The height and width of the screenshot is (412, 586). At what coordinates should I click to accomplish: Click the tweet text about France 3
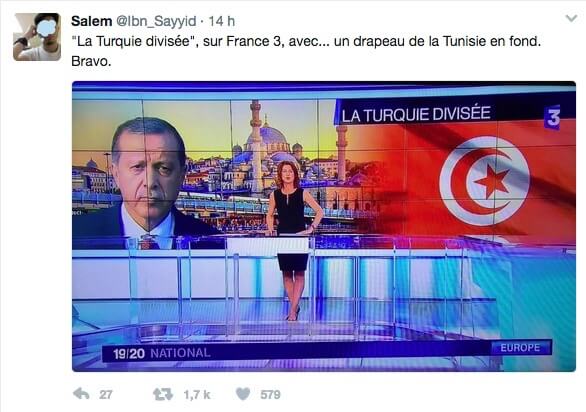[x=306, y=51]
